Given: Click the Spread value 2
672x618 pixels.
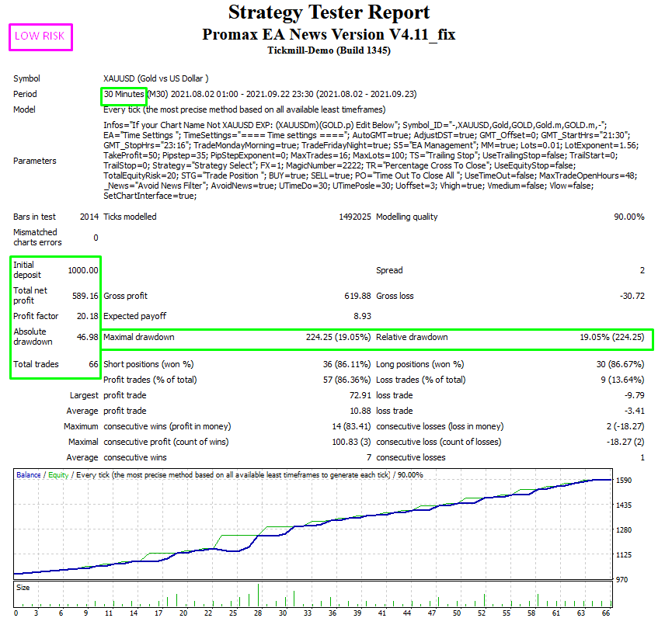Looking at the screenshot, I should tap(642, 271).
